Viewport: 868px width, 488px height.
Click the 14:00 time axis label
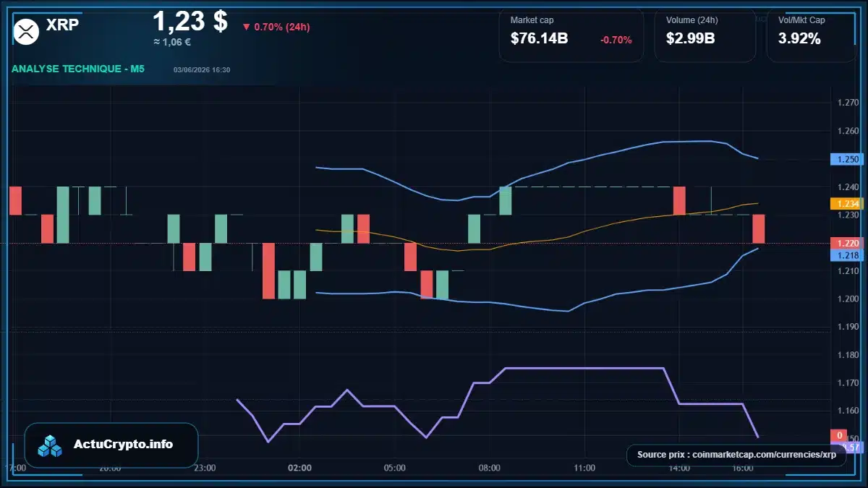click(x=679, y=468)
